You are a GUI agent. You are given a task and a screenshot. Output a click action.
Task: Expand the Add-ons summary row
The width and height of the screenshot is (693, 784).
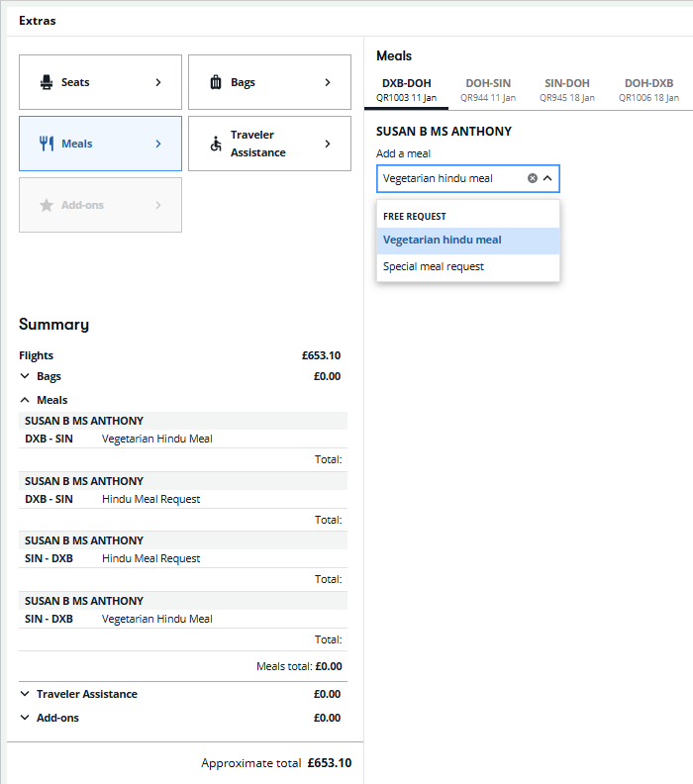pyautogui.click(x=25, y=718)
